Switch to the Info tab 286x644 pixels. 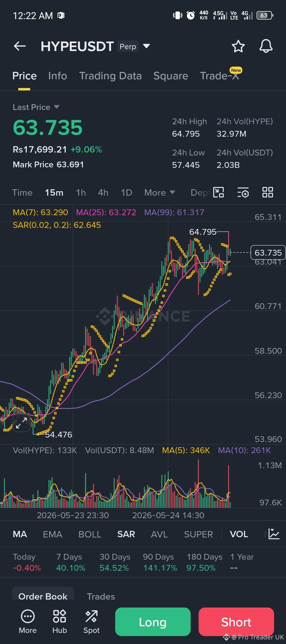(57, 76)
